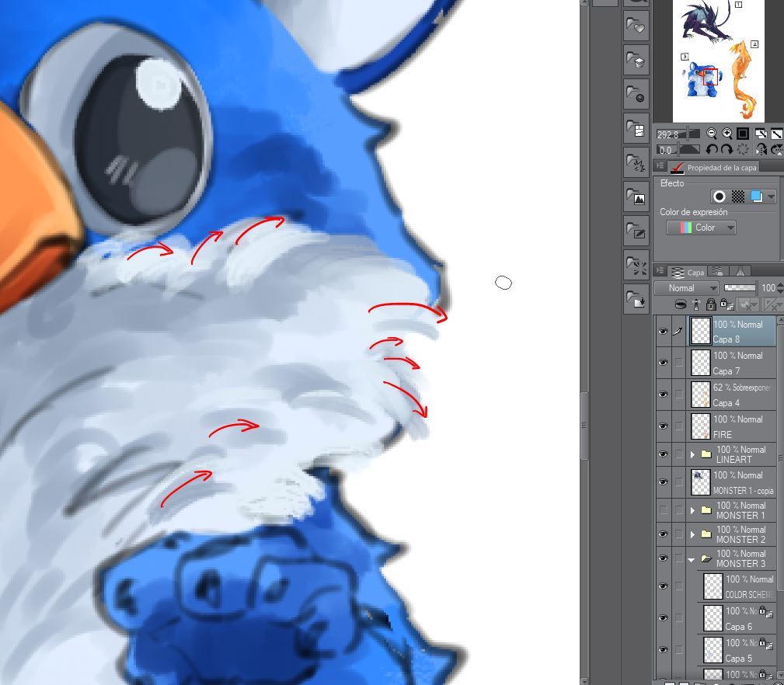The height and width of the screenshot is (685, 784).
Task: Hide the Capa 6 layer
Action: point(663,618)
